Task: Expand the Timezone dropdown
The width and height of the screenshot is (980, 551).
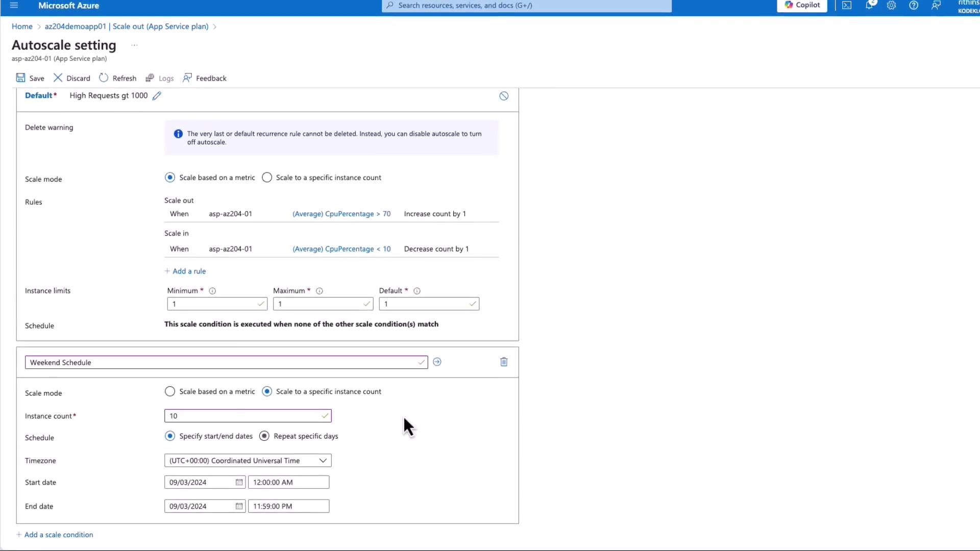Action: tap(323, 460)
